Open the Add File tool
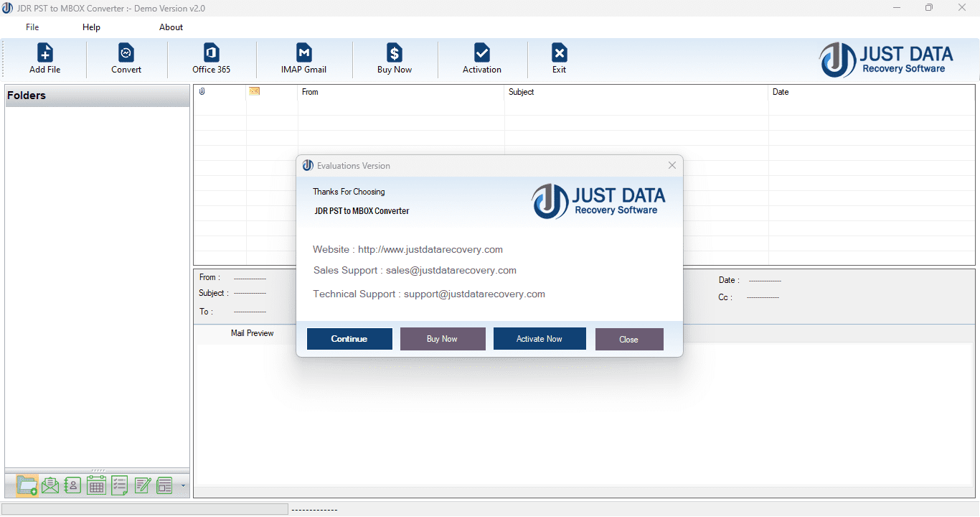 pyautogui.click(x=44, y=57)
